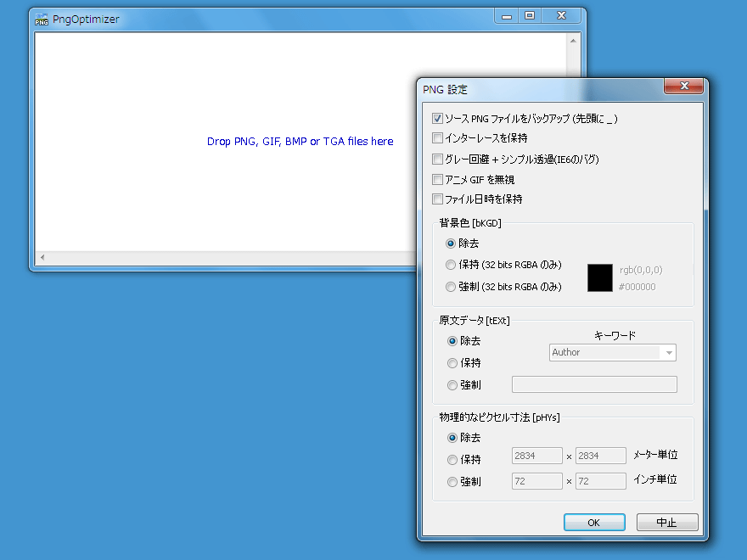
Task: Select 保持 radio under 原文データ [tEXt]
Action: [x=452, y=363]
